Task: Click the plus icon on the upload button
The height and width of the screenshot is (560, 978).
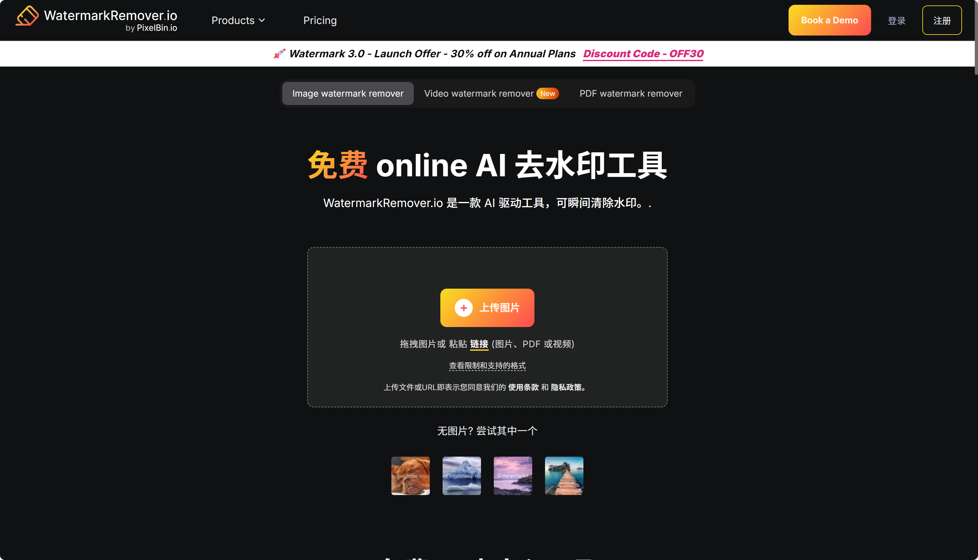Action: click(463, 308)
